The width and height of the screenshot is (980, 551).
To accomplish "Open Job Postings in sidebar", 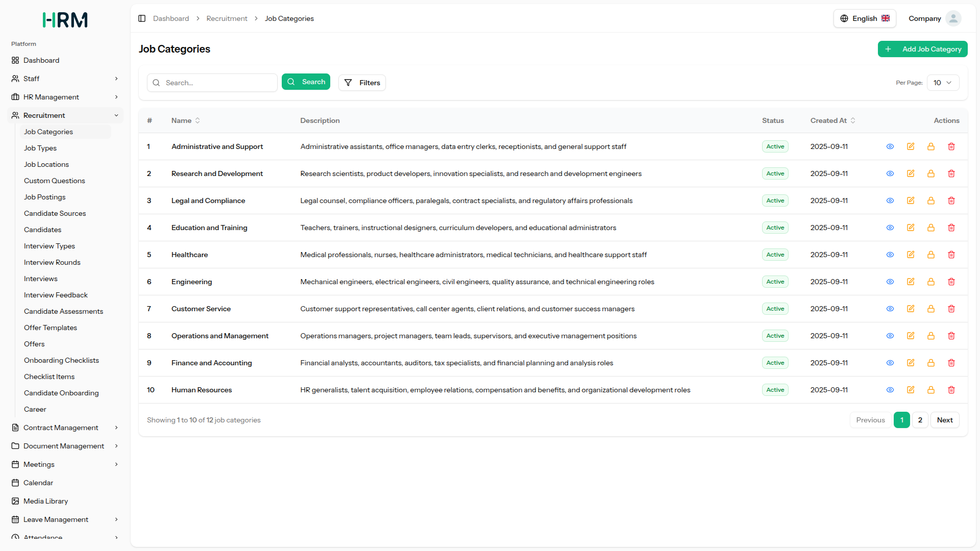I will (45, 197).
